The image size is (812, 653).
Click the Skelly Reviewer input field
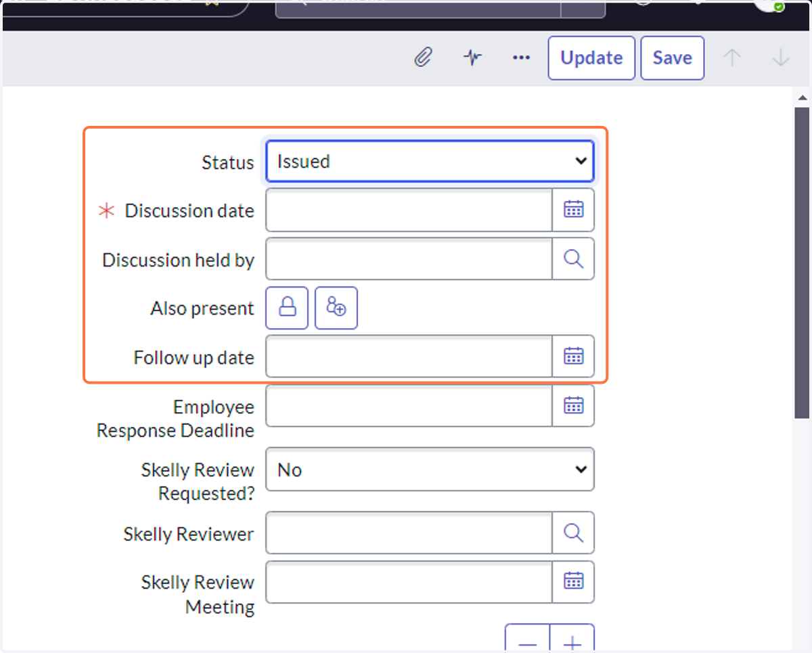[x=409, y=533]
